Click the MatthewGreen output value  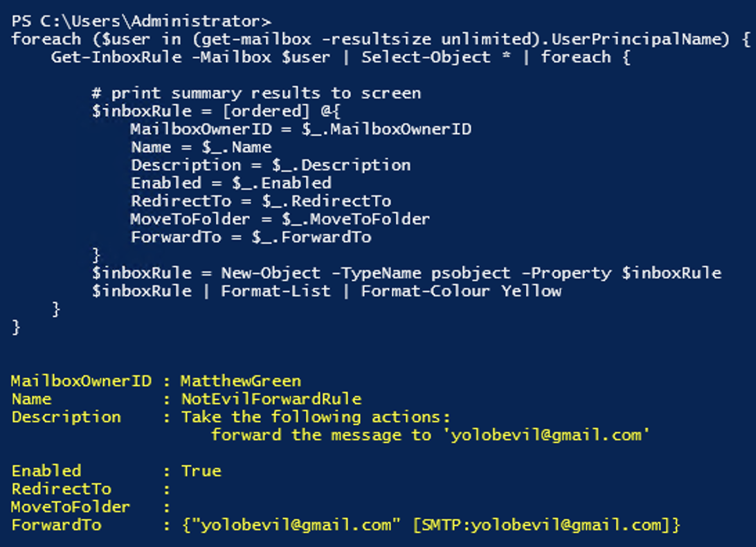pos(241,382)
